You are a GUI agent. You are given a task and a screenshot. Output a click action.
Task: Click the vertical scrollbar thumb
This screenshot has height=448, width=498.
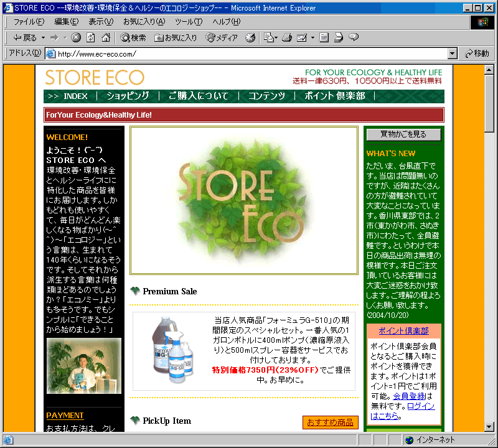489,103
